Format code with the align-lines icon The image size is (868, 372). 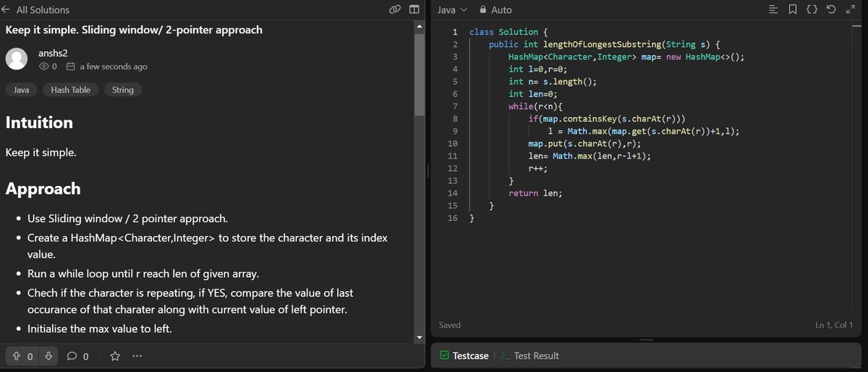(774, 9)
